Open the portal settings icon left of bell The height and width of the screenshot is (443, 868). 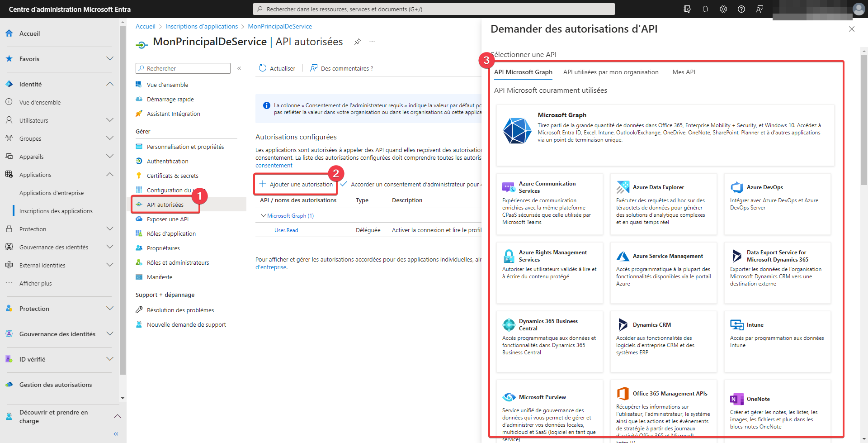[687, 9]
